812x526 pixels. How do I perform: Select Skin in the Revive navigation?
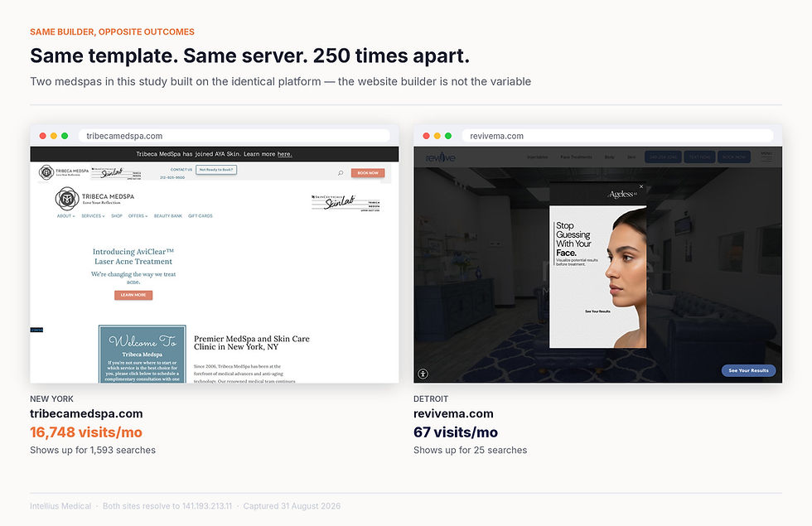(x=631, y=157)
